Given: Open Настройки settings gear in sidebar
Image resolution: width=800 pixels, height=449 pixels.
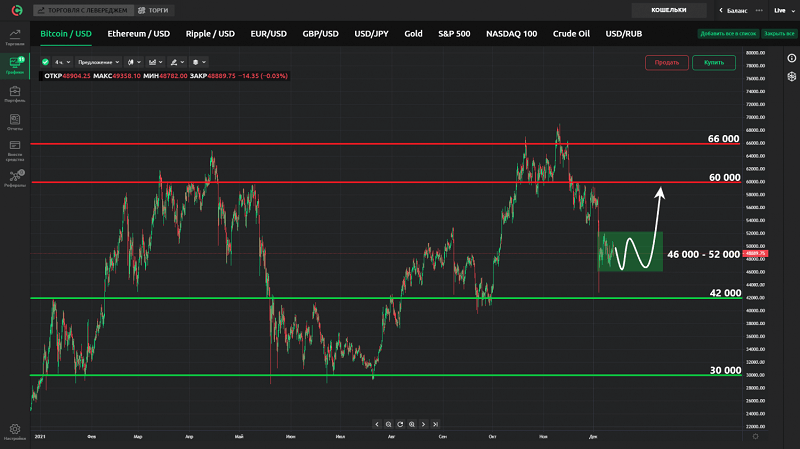Looking at the screenshot, I should (14, 431).
